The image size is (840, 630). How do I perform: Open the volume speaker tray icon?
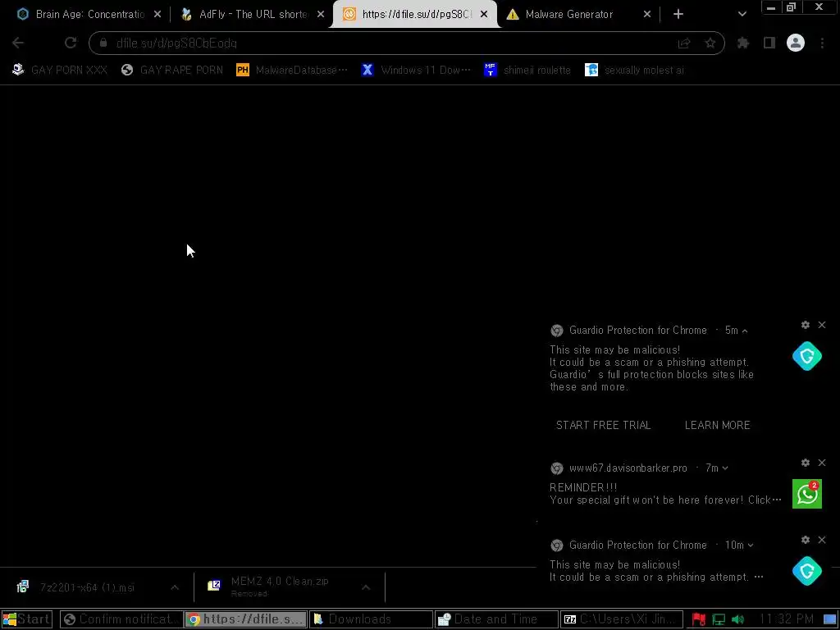coord(737,620)
